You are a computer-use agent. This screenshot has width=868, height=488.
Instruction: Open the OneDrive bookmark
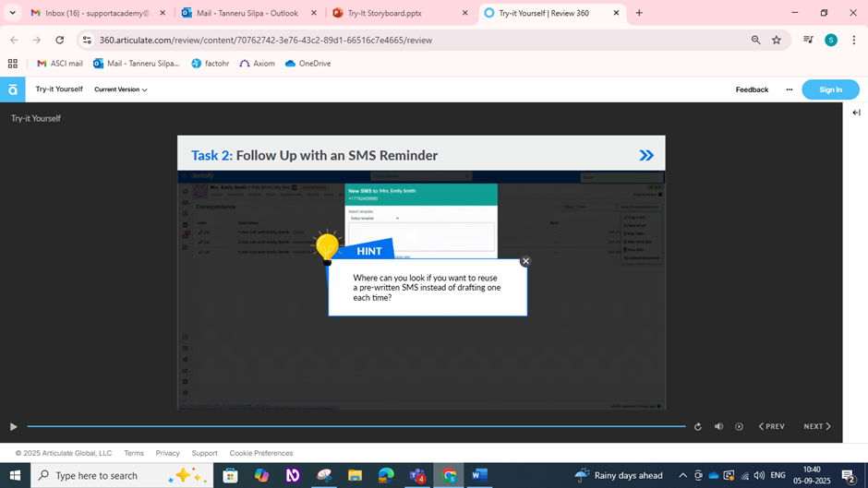(308, 64)
